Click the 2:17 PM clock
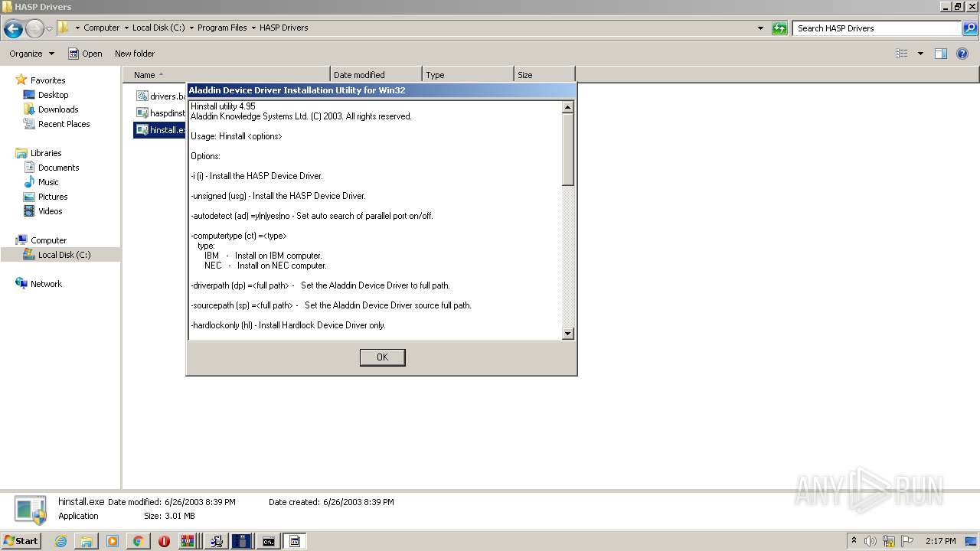Viewport: 980px width, 551px height. click(940, 541)
